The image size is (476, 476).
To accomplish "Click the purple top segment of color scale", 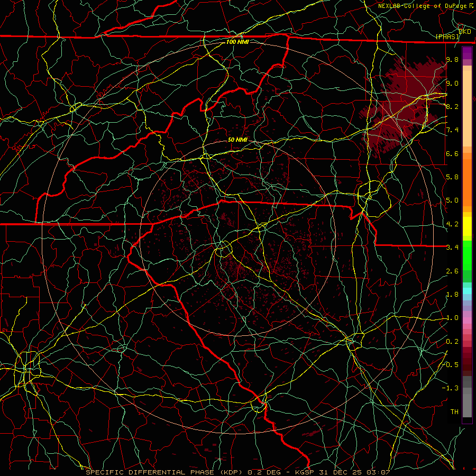I will click(467, 53).
